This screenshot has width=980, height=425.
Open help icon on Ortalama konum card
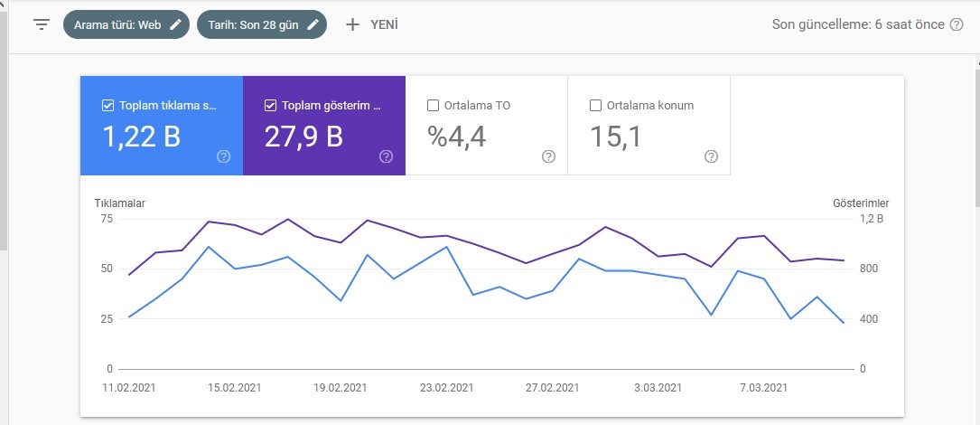click(711, 156)
